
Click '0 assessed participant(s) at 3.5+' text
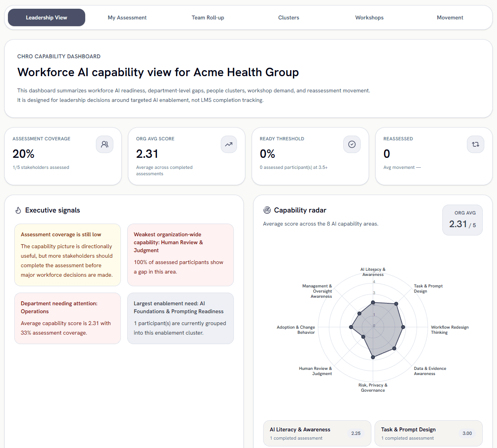pyautogui.click(x=294, y=167)
